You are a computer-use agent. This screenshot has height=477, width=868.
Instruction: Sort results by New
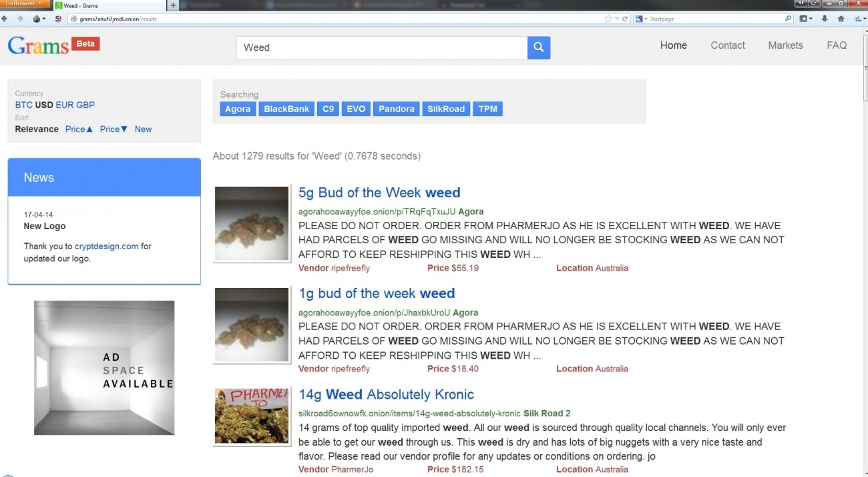144,129
